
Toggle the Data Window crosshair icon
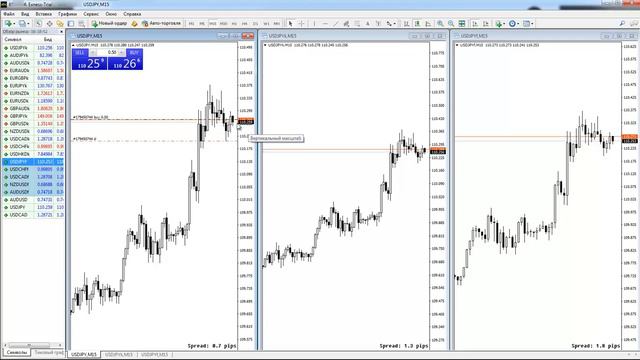pos(49,24)
